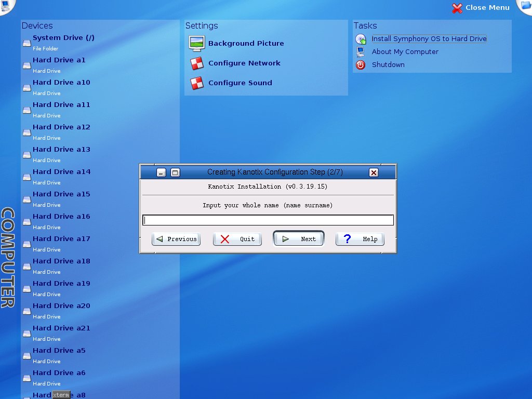
Task: Click the Hard Drive a19 drive icon
Action: [27, 289]
